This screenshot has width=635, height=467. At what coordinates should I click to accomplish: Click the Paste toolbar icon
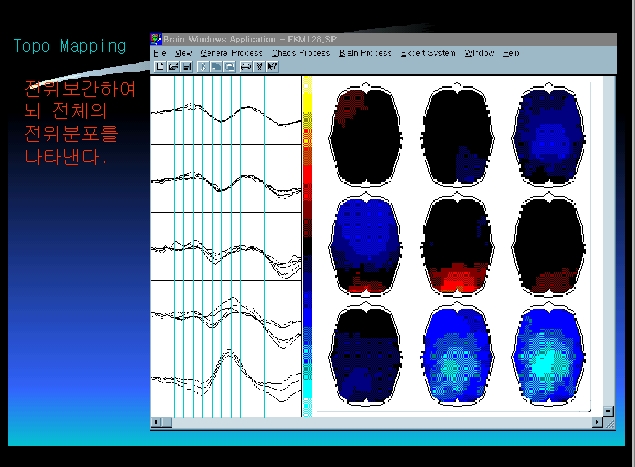pos(230,66)
